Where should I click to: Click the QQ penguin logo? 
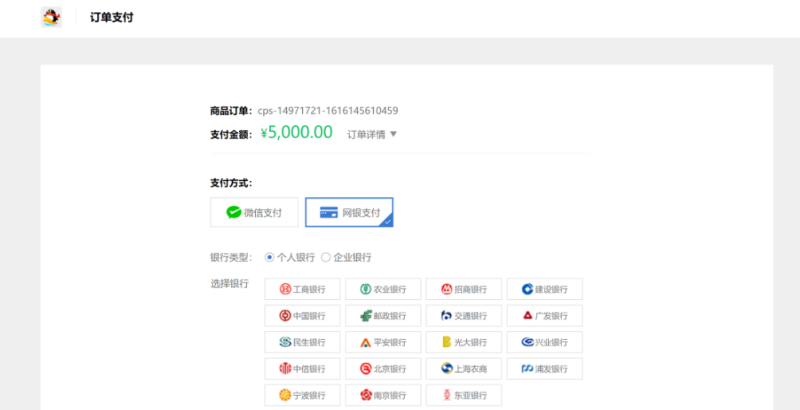(51, 17)
